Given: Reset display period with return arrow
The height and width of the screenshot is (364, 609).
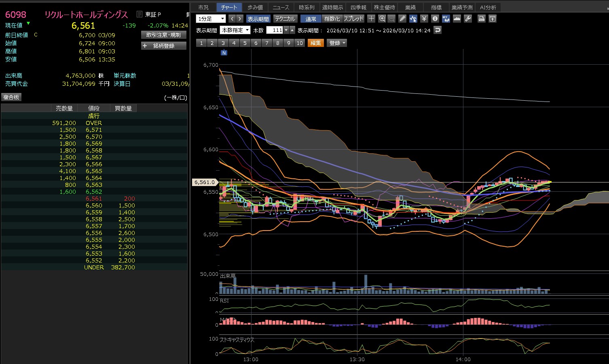Looking at the screenshot, I should 437,30.
